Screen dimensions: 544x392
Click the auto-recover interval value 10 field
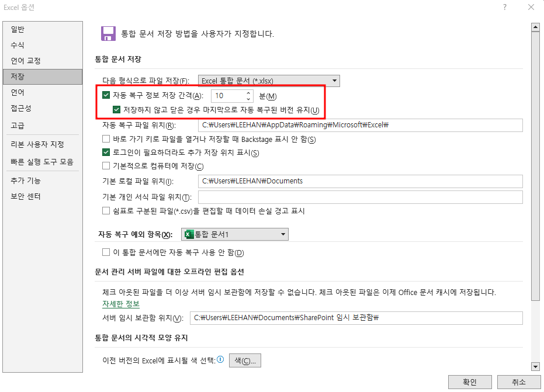click(x=228, y=96)
